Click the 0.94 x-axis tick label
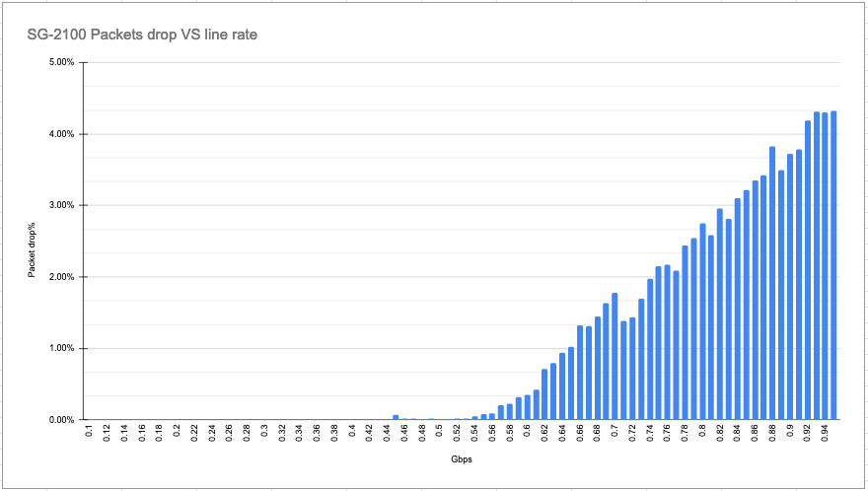The image size is (868, 491). click(825, 432)
